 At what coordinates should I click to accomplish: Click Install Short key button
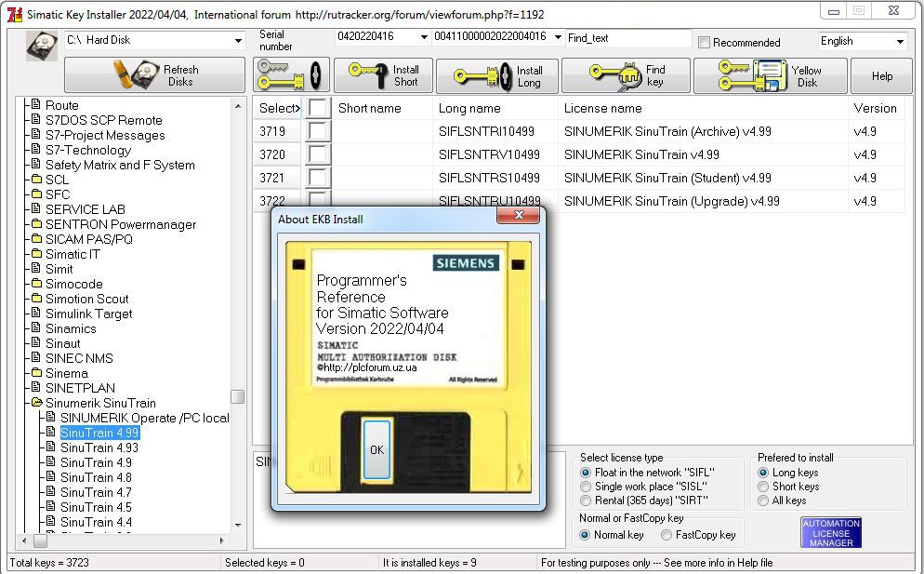tap(384, 75)
